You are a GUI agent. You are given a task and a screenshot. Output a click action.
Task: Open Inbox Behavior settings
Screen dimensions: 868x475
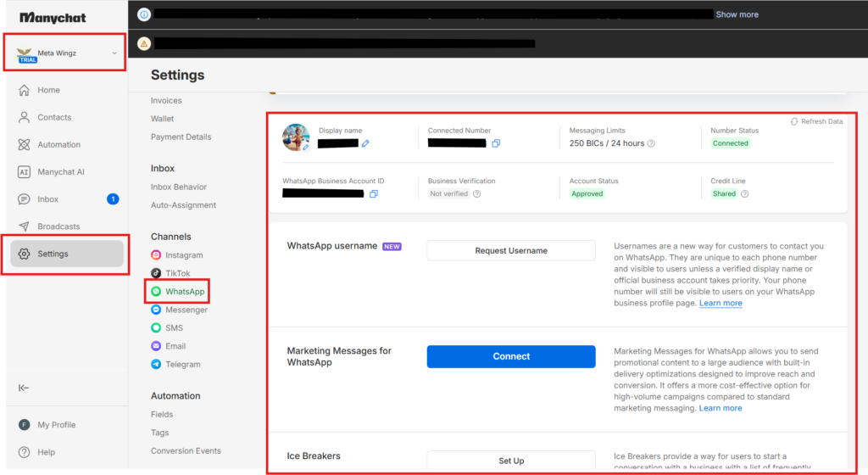pos(179,187)
